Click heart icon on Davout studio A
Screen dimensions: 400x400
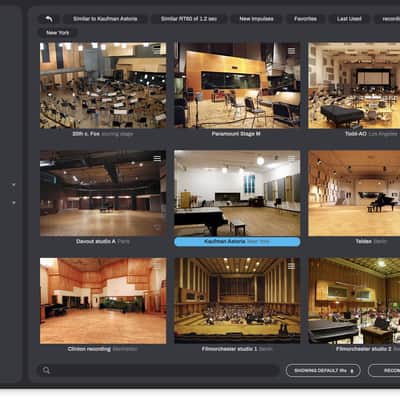pyautogui.click(x=157, y=227)
